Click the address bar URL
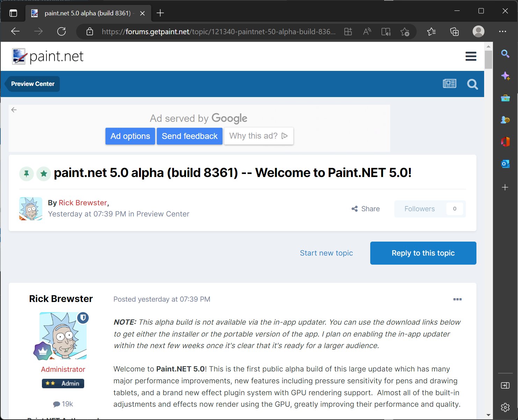Viewport: 518px width, 420px height. pos(218,32)
